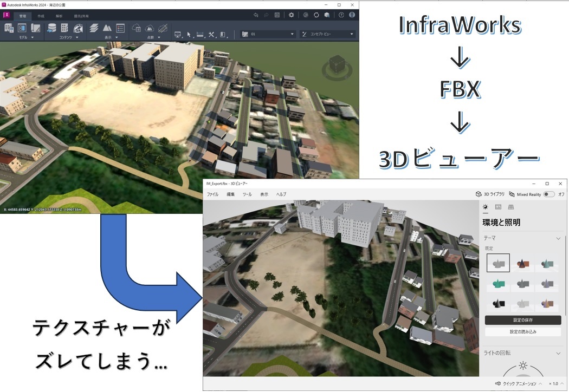This screenshot has width=569, height=392.
Task: Select the arrow pointer selection tool
Action: tap(189, 35)
